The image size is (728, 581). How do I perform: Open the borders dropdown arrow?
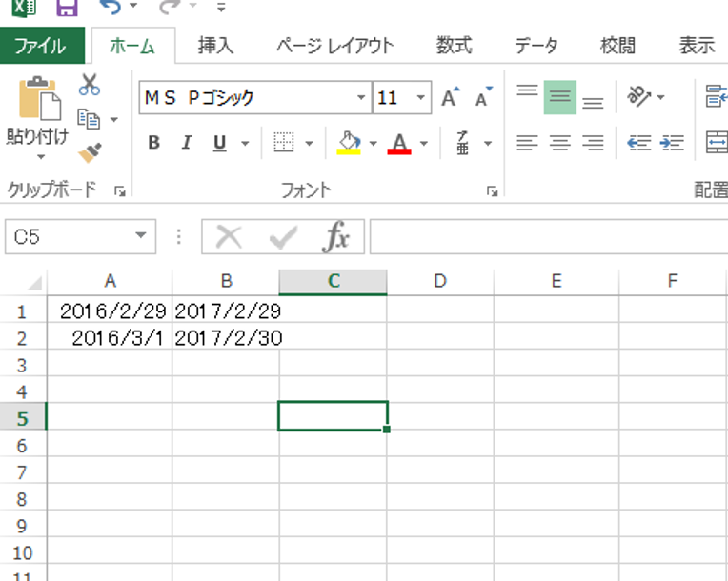(x=309, y=144)
